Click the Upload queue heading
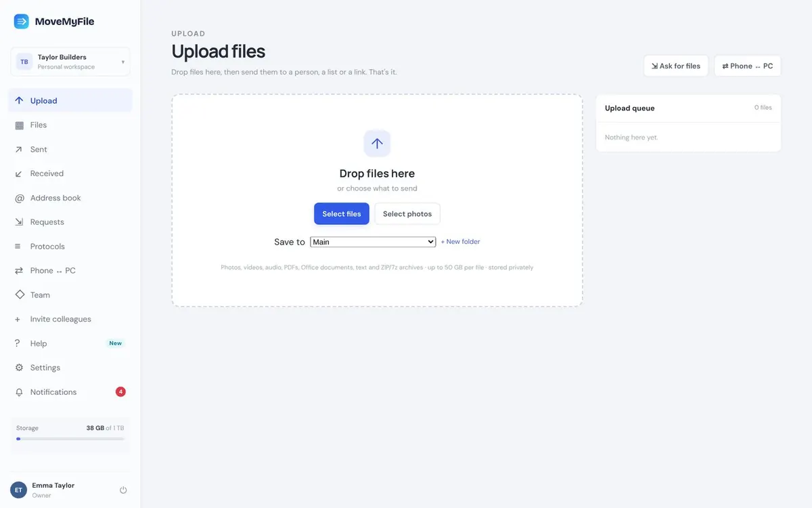This screenshot has height=508, width=812. 630,108
